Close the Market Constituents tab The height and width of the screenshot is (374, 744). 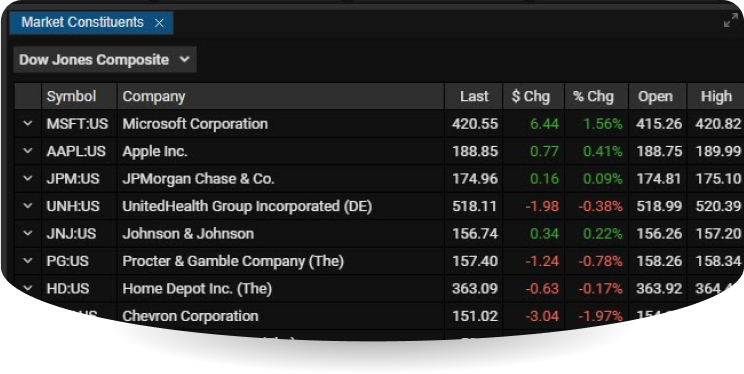[x=159, y=23]
